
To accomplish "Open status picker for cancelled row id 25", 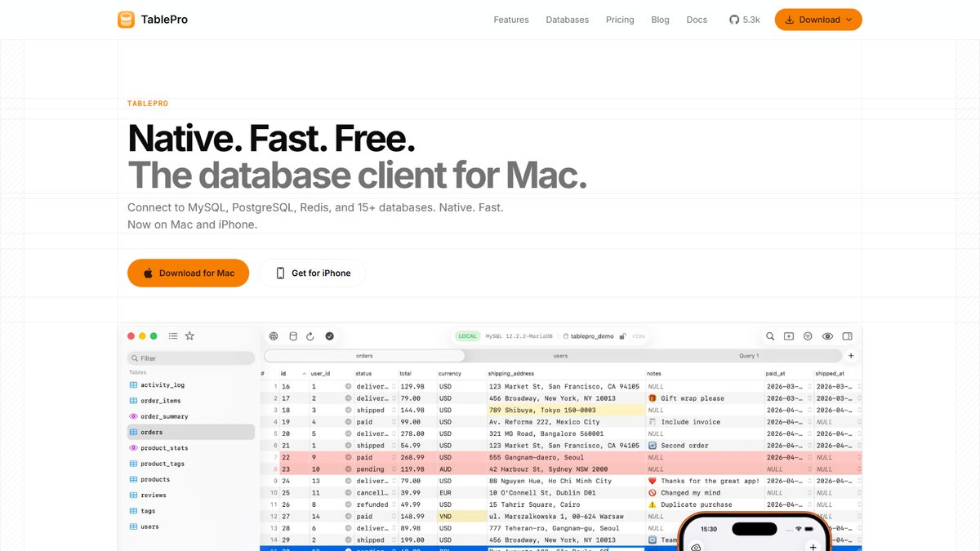I will point(394,493).
